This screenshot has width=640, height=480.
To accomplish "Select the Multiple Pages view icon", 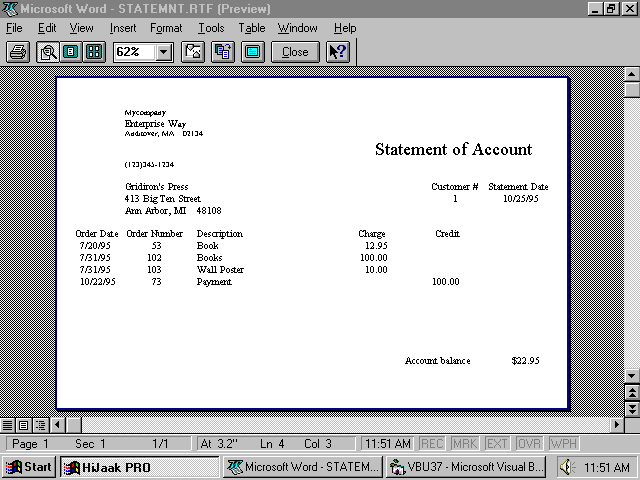I will coord(94,51).
